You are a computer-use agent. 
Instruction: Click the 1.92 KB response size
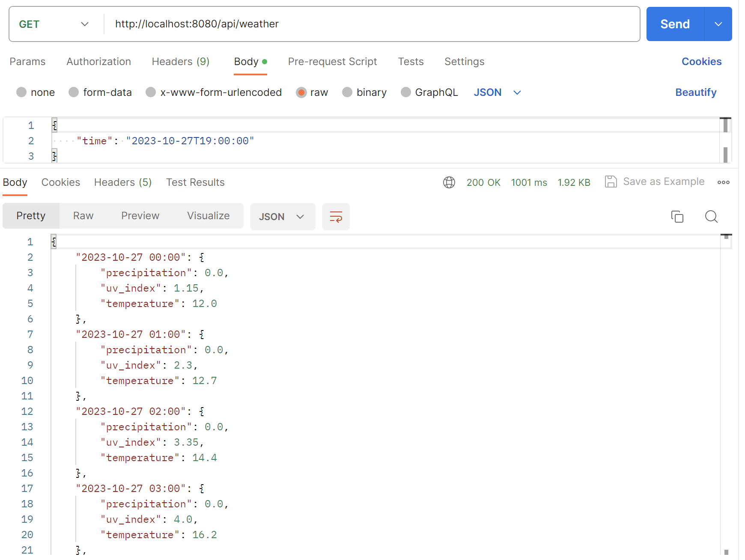pos(574,182)
